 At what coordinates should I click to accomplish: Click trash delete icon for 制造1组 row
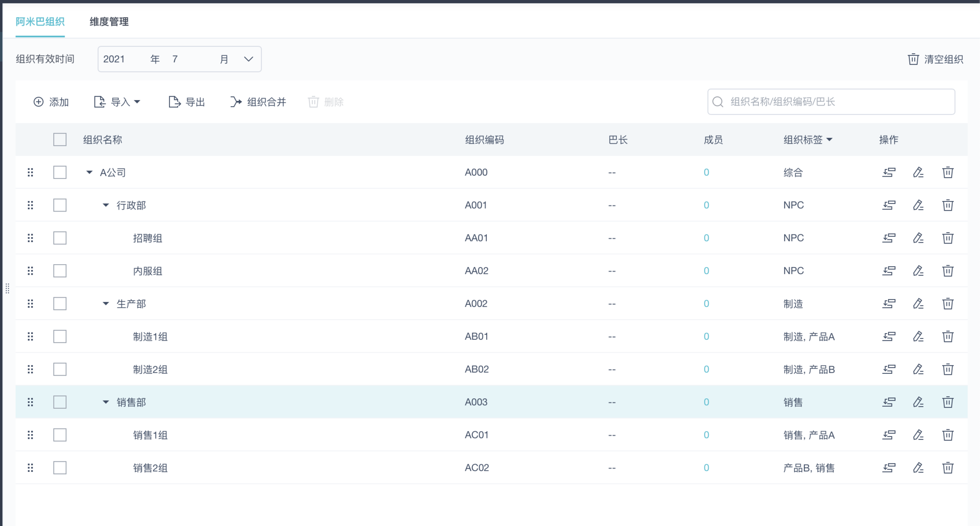click(x=947, y=336)
